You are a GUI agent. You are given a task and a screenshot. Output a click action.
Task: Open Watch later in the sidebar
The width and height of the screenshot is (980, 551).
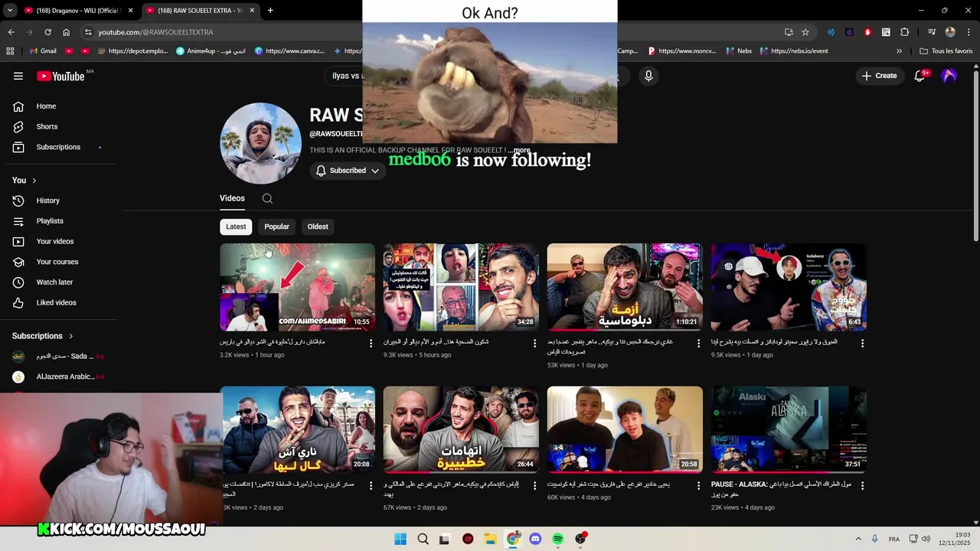pyautogui.click(x=54, y=282)
